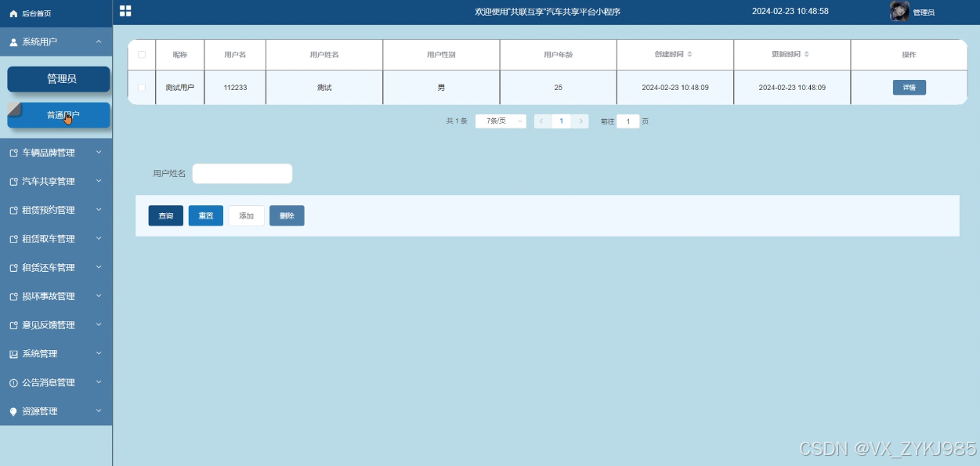Open the 7条/页 page size dropdown
The image size is (980, 466).
coord(501,121)
